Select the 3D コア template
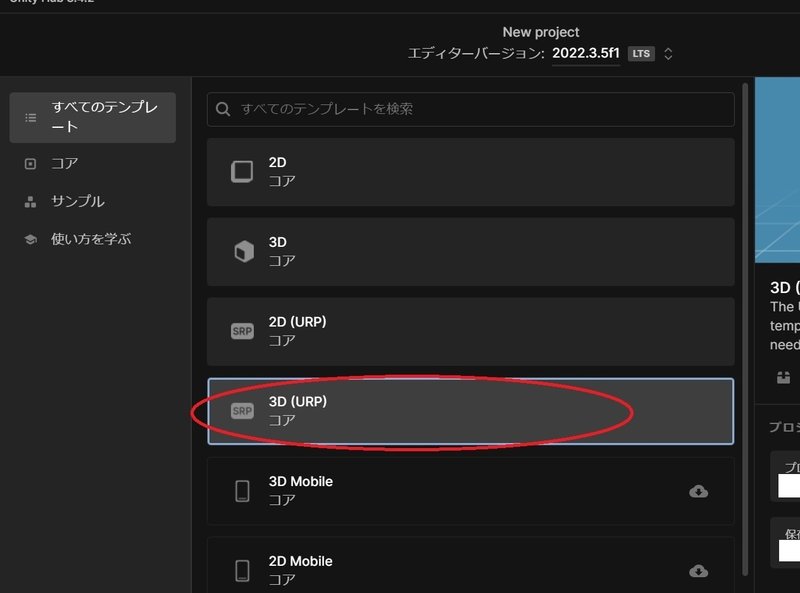 point(470,252)
